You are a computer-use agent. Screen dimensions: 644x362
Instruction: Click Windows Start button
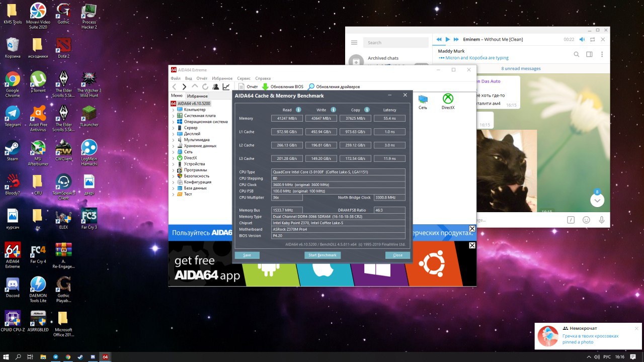(x=6, y=356)
